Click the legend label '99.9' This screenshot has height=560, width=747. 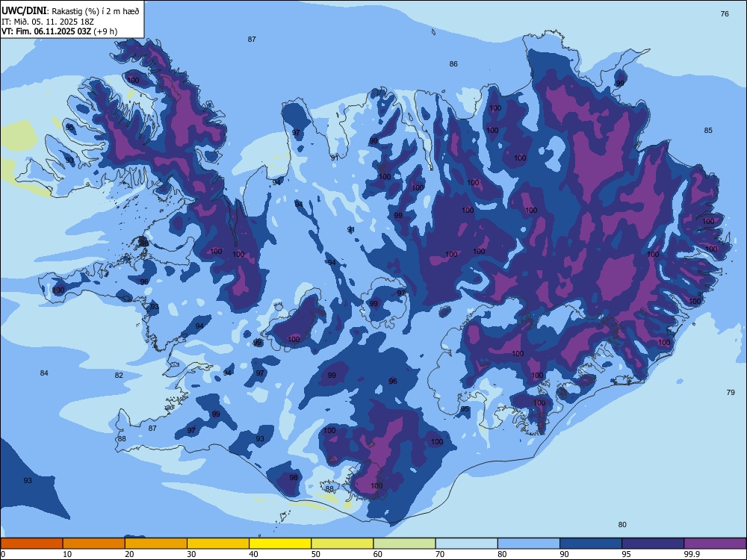pos(692,554)
